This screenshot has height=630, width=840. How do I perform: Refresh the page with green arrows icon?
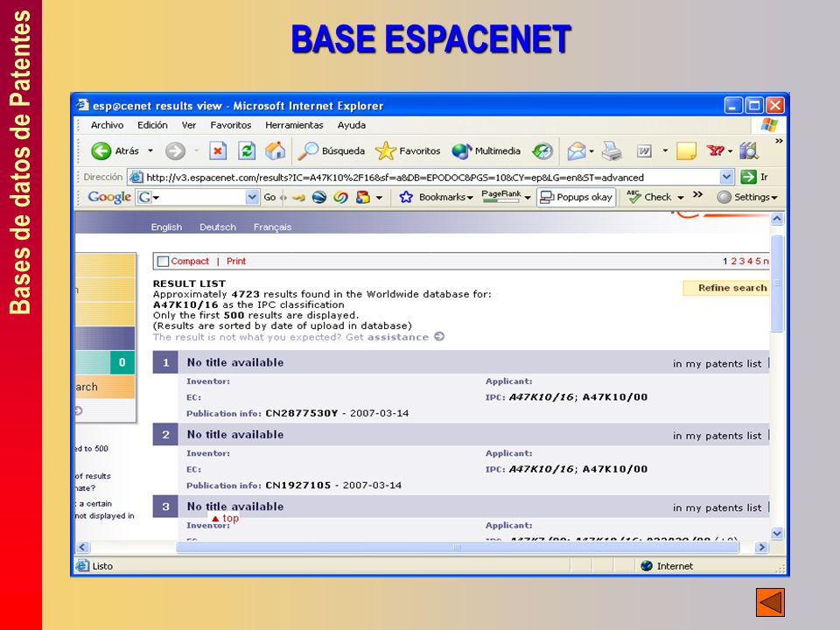point(247,151)
